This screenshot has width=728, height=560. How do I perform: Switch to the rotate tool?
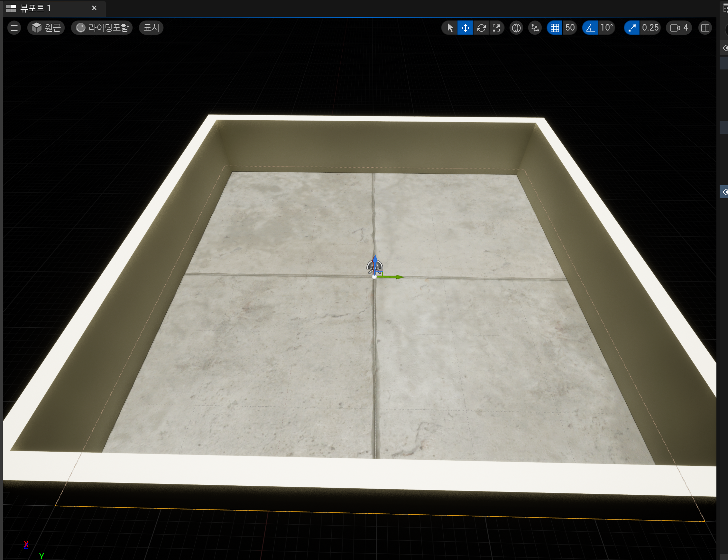coord(481,28)
